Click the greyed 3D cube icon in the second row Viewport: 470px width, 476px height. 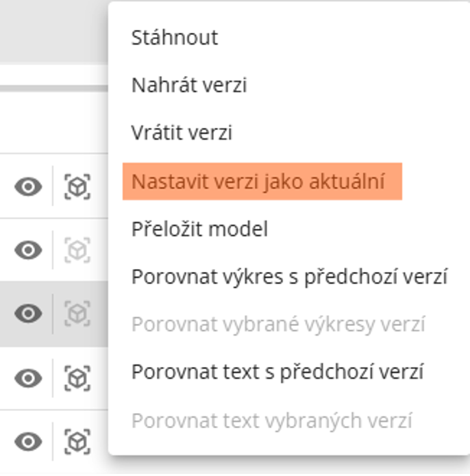77,251
